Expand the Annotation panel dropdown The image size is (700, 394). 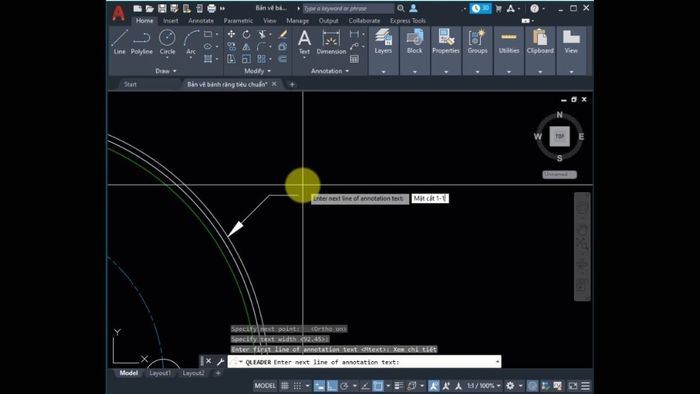point(330,71)
